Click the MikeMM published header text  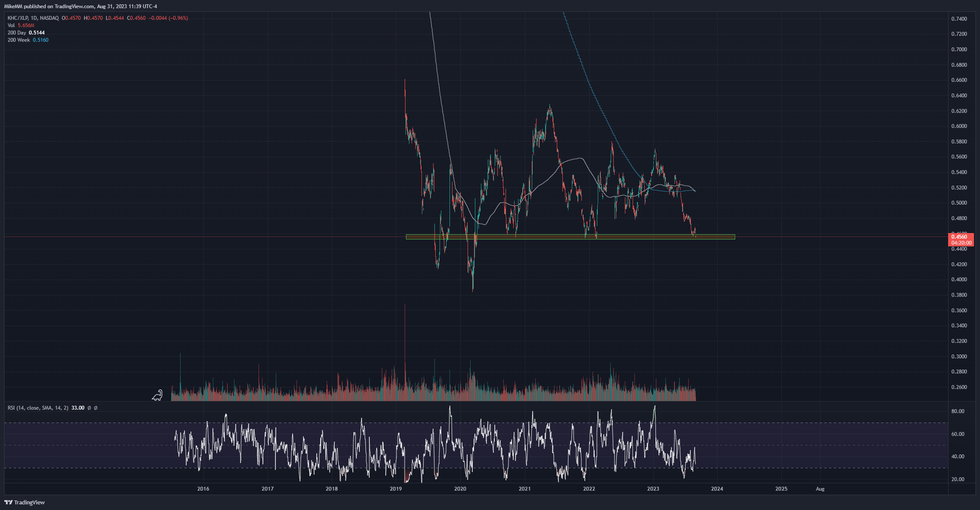pyautogui.click(x=81, y=6)
